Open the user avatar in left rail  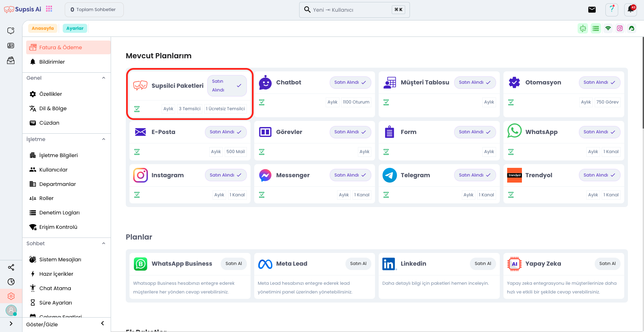(11, 311)
